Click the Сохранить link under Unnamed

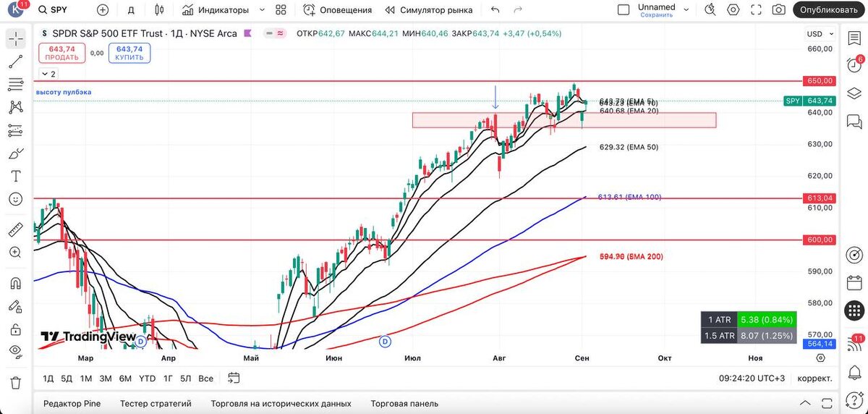point(657,14)
